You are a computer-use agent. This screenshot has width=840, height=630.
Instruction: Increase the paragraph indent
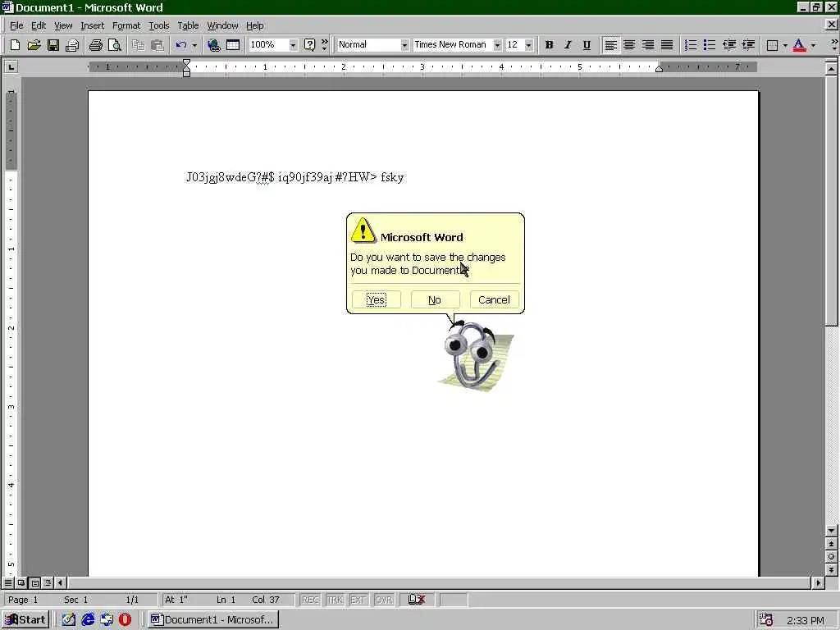pos(748,45)
